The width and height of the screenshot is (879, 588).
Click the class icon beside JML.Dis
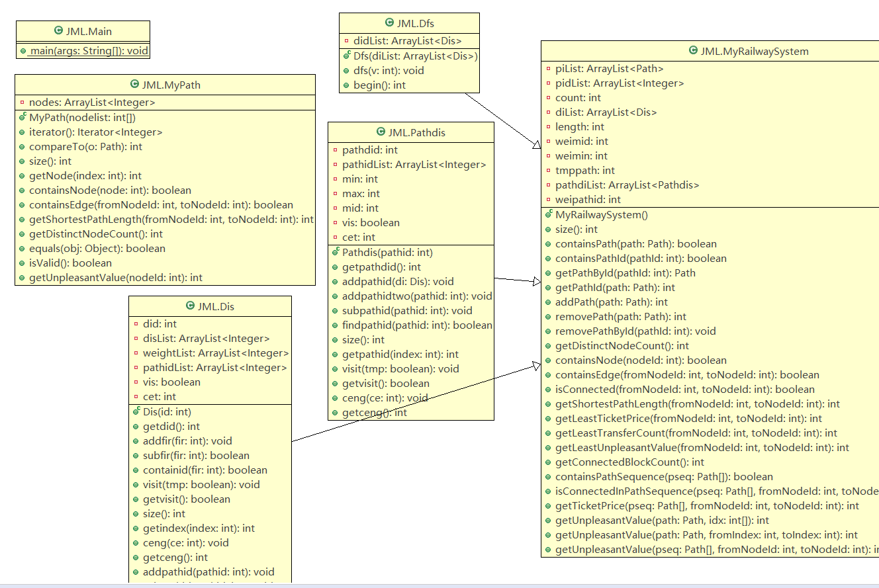190,306
